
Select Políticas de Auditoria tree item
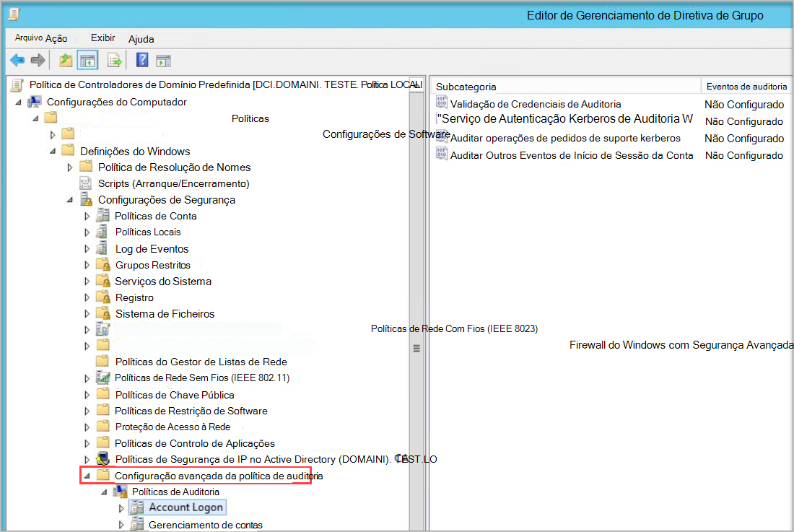pyautogui.click(x=175, y=492)
